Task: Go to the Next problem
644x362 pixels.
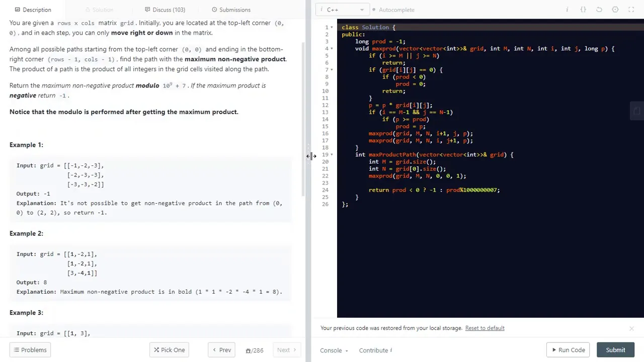Action: [x=287, y=350]
